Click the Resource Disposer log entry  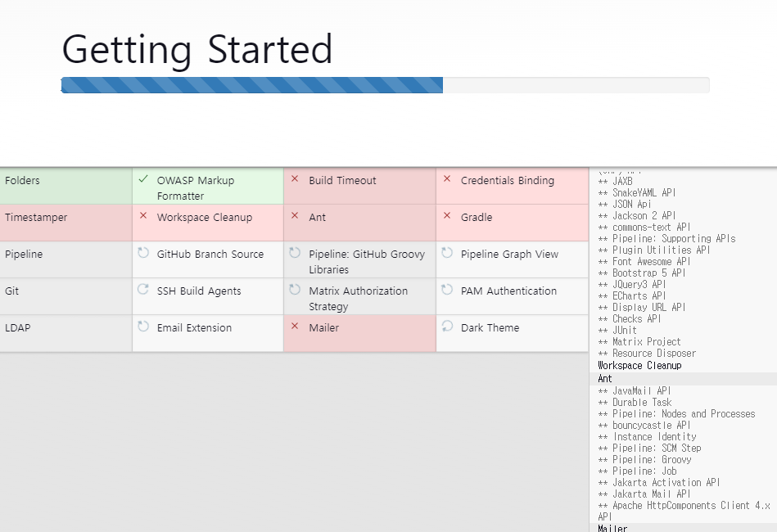click(x=647, y=354)
